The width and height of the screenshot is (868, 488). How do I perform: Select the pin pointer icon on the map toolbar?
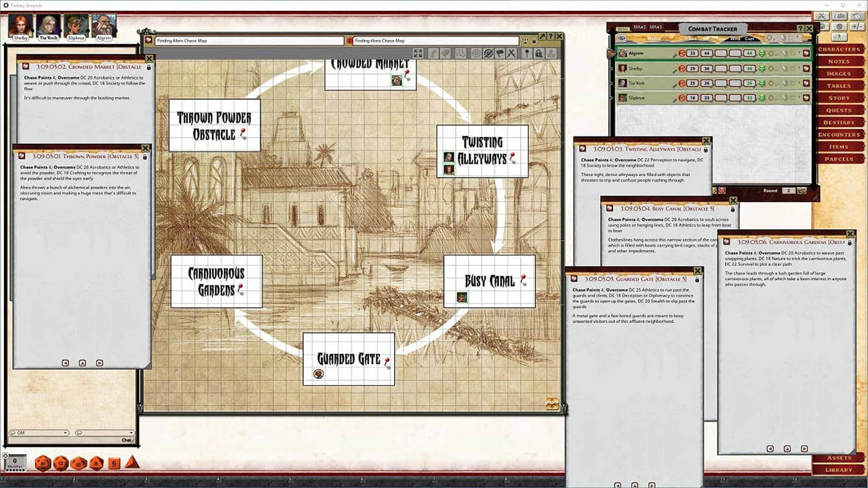coord(527,53)
